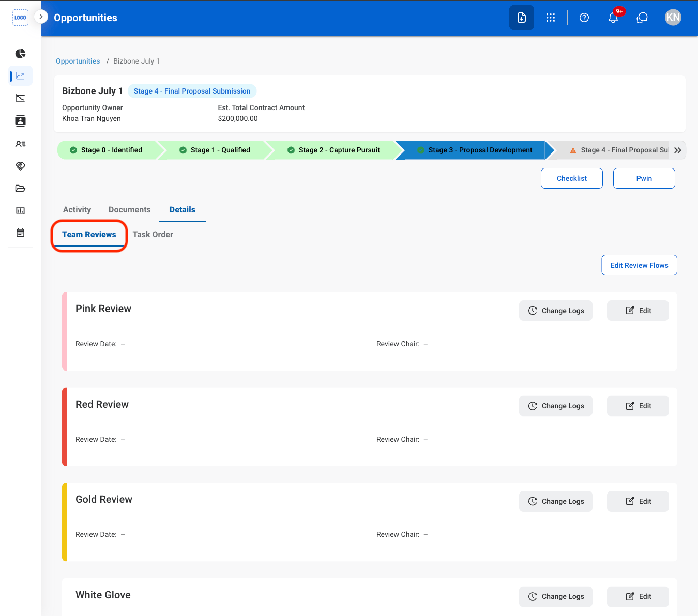
Task: Open Change Logs for White Glove
Action: 556,596
